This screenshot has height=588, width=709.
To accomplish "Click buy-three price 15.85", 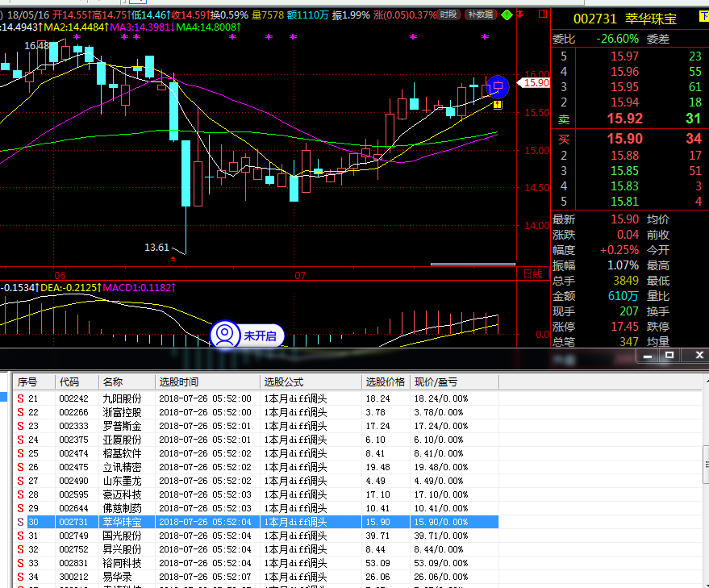I will click(624, 171).
